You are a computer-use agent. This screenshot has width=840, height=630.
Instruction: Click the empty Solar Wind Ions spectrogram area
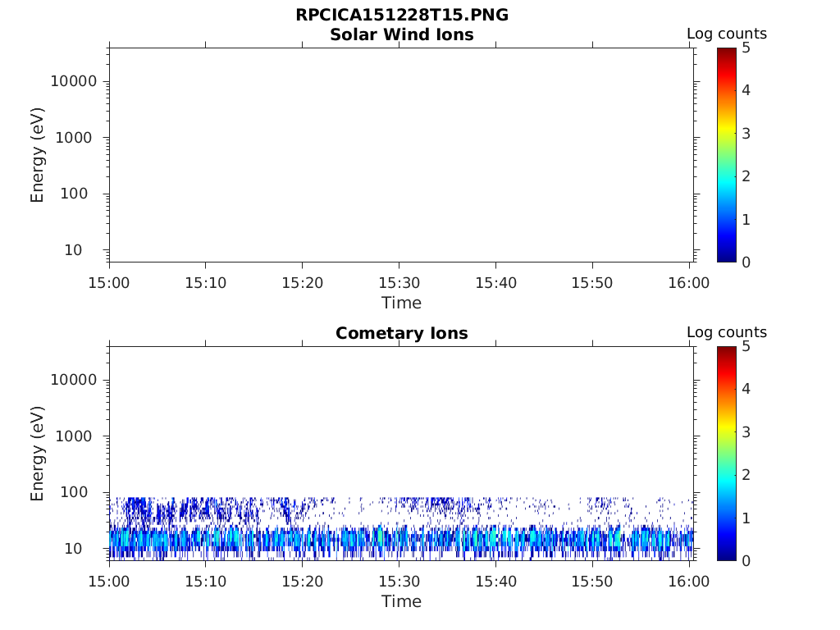pyautogui.click(x=402, y=155)
